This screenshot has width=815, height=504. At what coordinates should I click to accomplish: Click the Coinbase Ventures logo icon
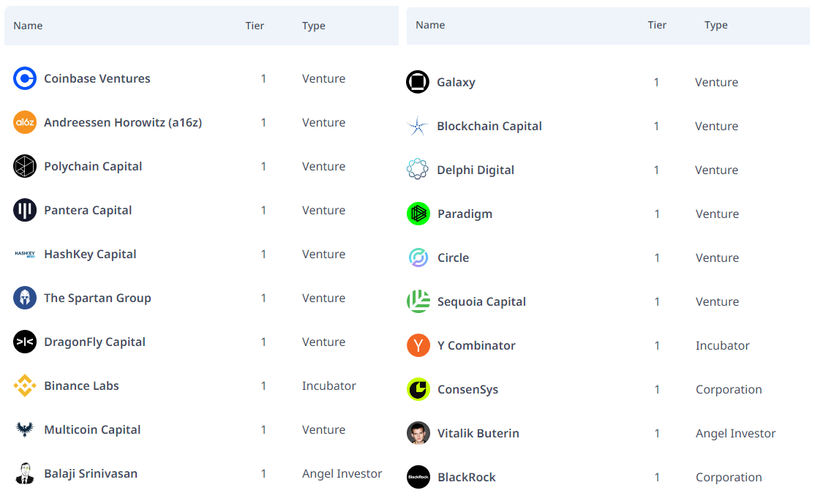coord(25,78)
